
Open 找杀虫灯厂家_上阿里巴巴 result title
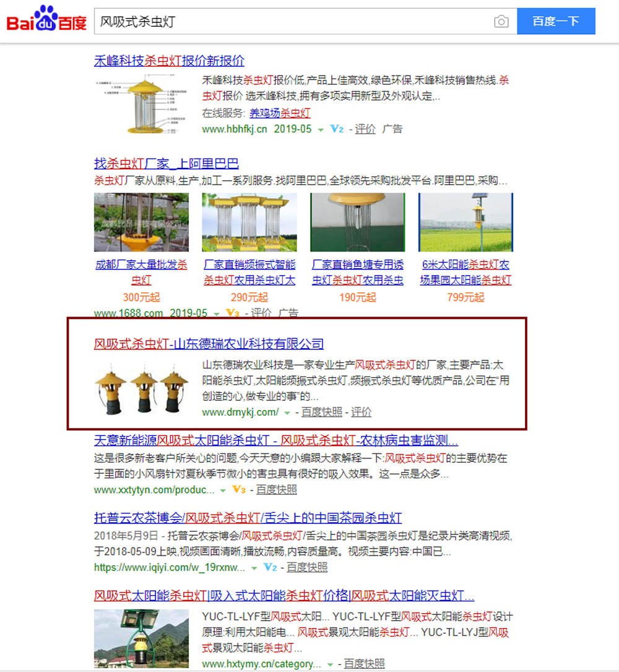(x=167, y=164)
